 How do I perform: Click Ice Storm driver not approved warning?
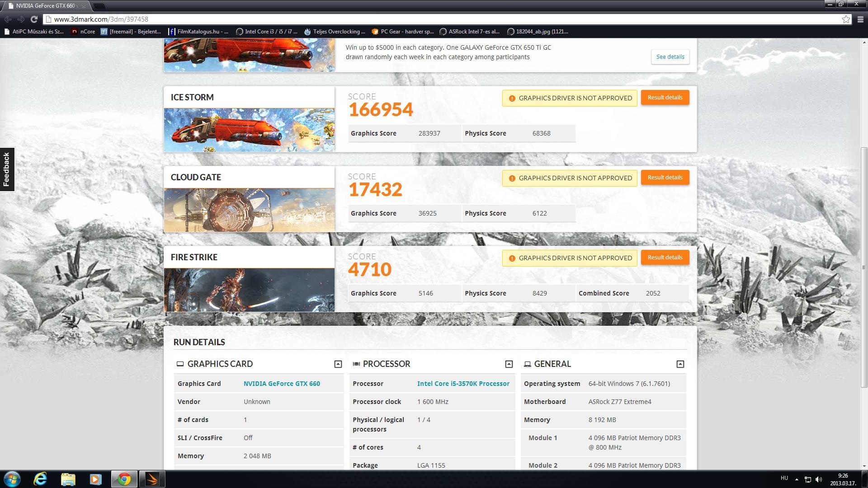[570, 98]
